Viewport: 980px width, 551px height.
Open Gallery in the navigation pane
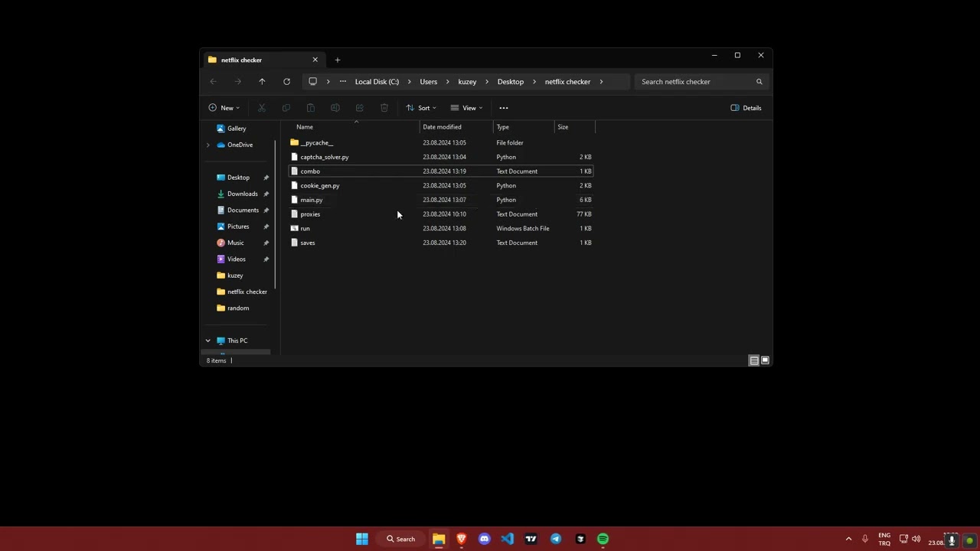236,129
